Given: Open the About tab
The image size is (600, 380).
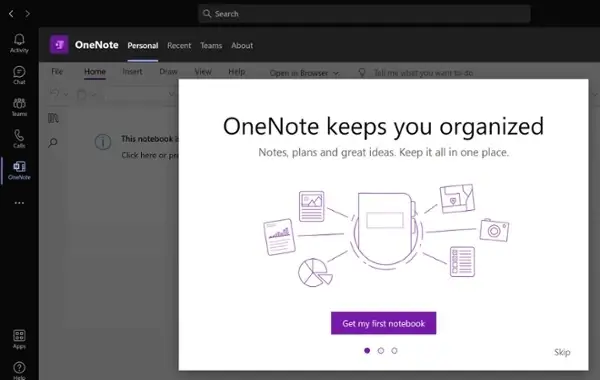Looking at the screenshot, I should point(242,46).
